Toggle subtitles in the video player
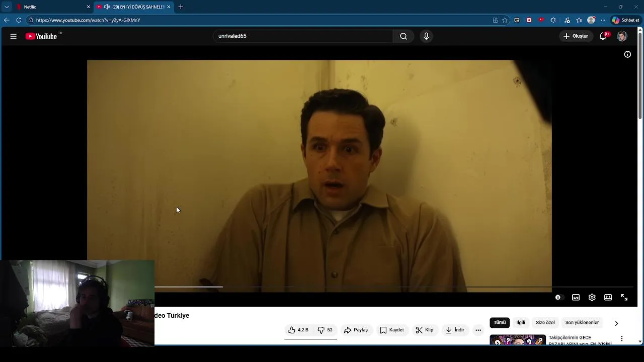Viewport: 644px width, 362px height. click(576, 298)
